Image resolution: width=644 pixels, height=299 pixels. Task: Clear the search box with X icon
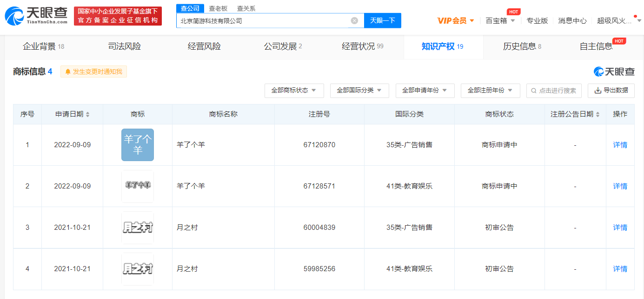pyautogui.click(x=354, y=20)
